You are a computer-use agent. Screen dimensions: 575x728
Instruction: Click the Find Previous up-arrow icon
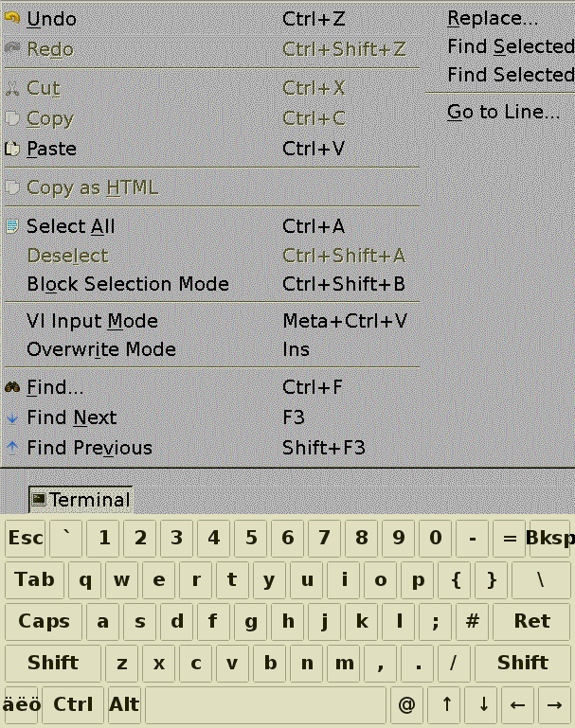click(12, 448)
